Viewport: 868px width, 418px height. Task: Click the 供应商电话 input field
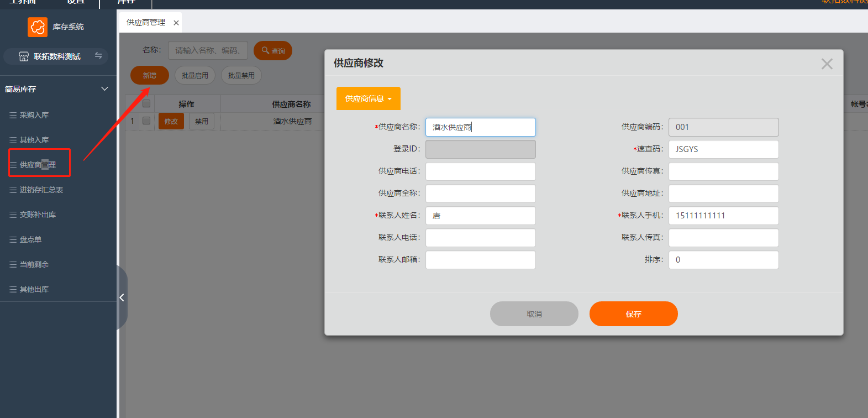coord(481,171)
